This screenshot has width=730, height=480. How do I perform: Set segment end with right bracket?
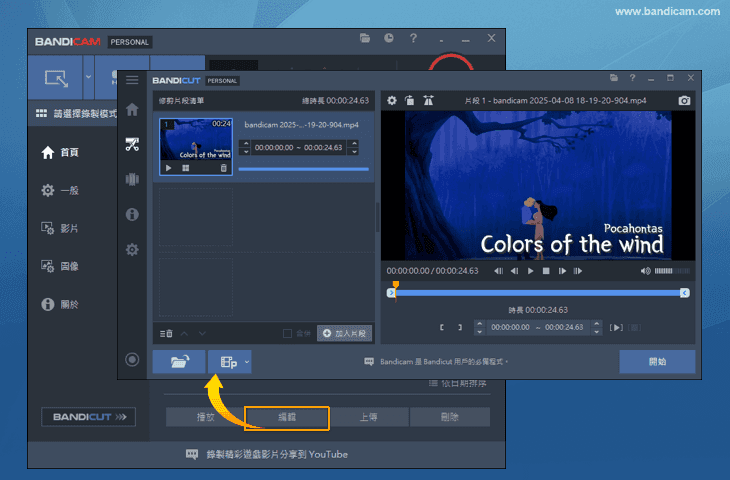pyautogui.click(x=460, y=327)
